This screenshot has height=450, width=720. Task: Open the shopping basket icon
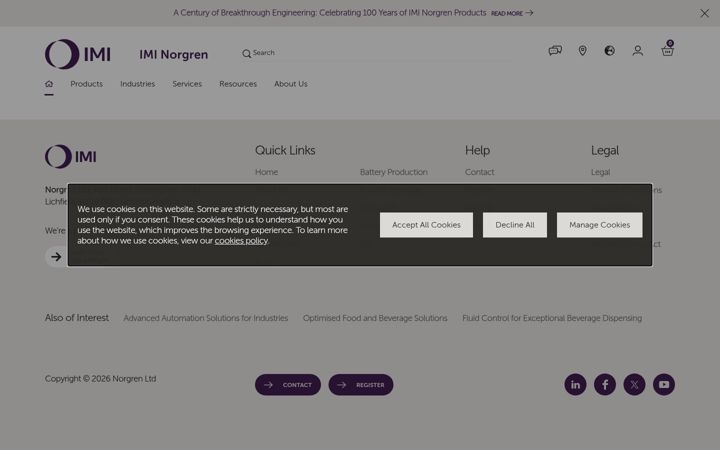click(x=668, y=49)
